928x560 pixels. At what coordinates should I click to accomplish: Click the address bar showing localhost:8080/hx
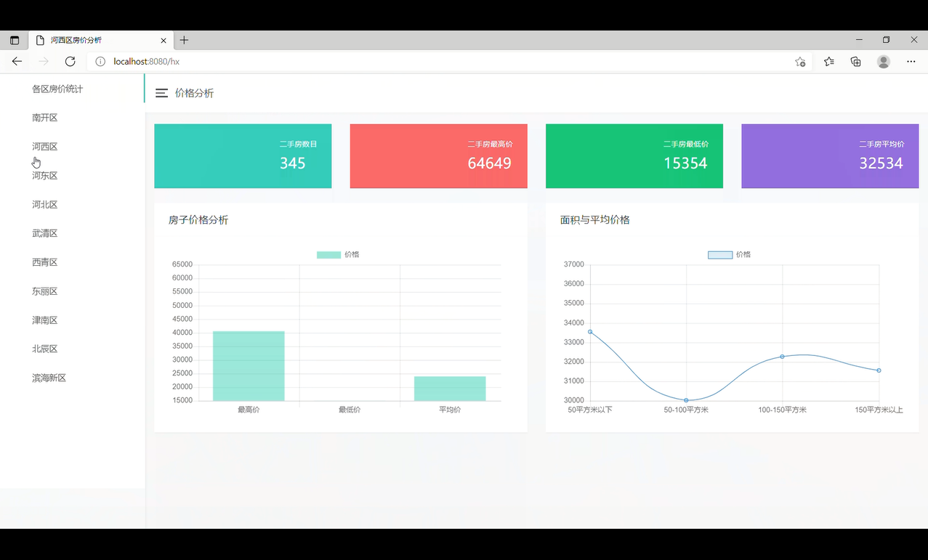coord(451,62)
